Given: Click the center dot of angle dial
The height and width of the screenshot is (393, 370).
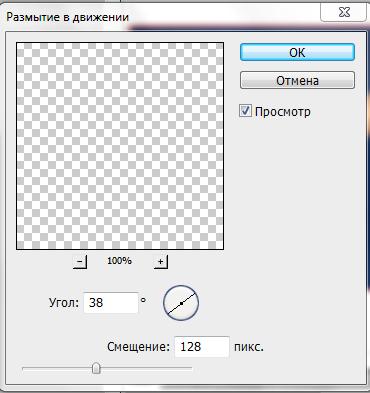Looking at the screenshot, I should (x=181, y=303).
